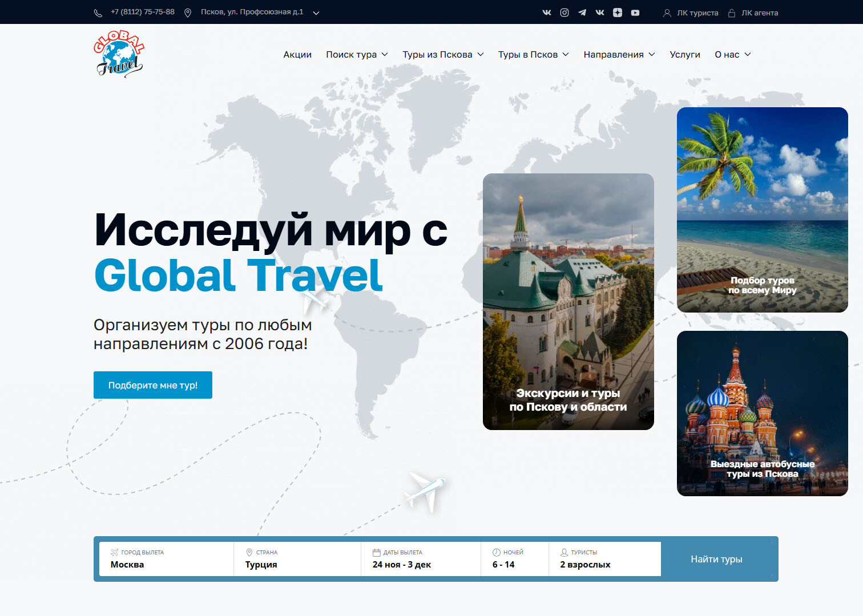Click the phone handset icon in top bar
The height and width of the screenshot is (616, 863).
(98, 13)
